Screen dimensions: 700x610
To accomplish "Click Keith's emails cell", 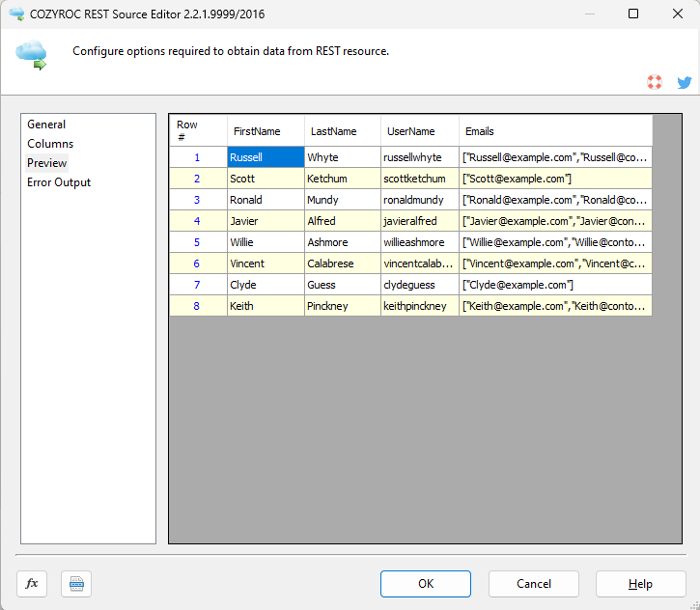I will 555,306.
